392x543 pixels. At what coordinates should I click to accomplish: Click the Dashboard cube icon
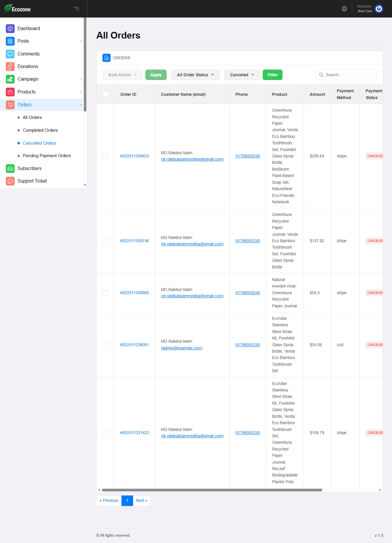10,29
